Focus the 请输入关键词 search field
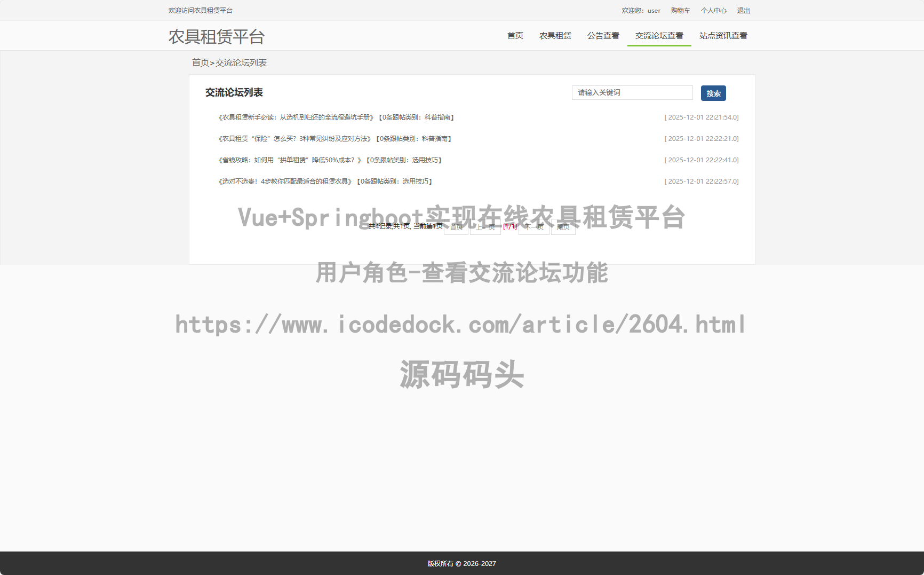 pyautogui.click(x=632, y=93)
